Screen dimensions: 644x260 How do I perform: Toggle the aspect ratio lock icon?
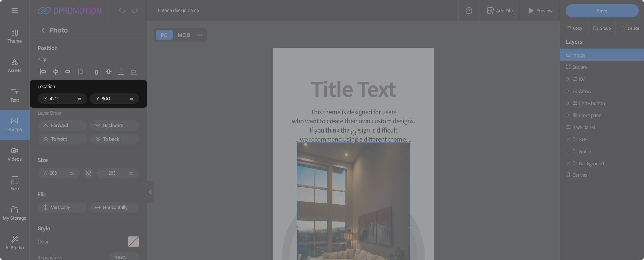[88, 173]
